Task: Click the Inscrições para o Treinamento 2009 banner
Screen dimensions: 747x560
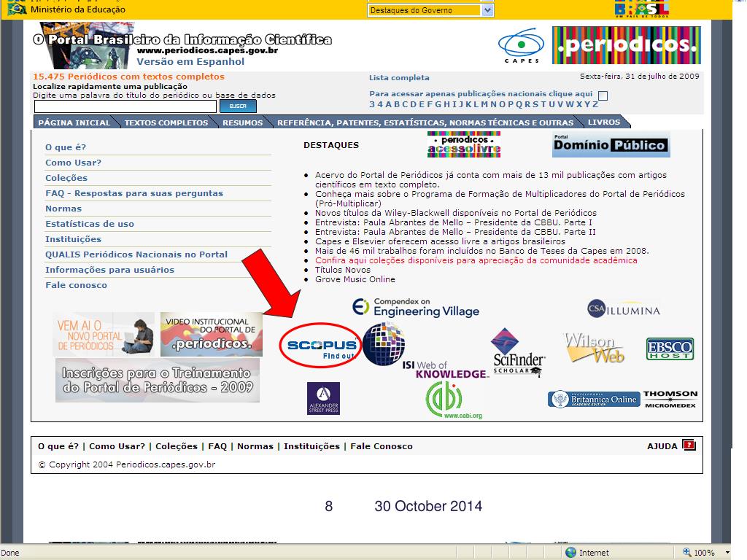Action: pos(158,380)
